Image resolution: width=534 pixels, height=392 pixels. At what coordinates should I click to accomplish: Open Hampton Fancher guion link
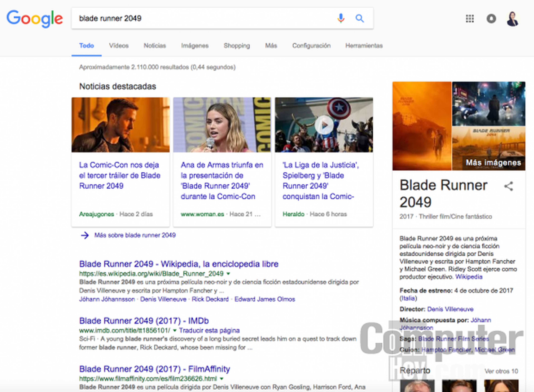pos(446,350)
